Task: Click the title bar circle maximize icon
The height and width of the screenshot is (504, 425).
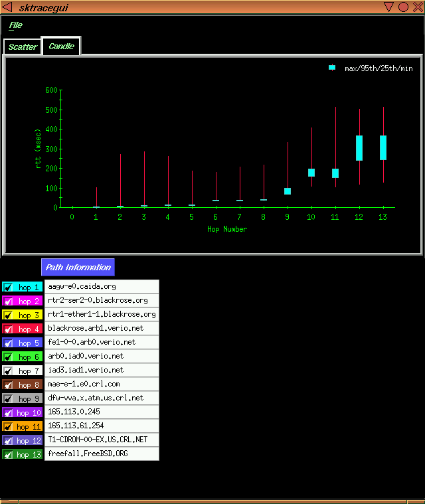Action: tap(403, 7)
